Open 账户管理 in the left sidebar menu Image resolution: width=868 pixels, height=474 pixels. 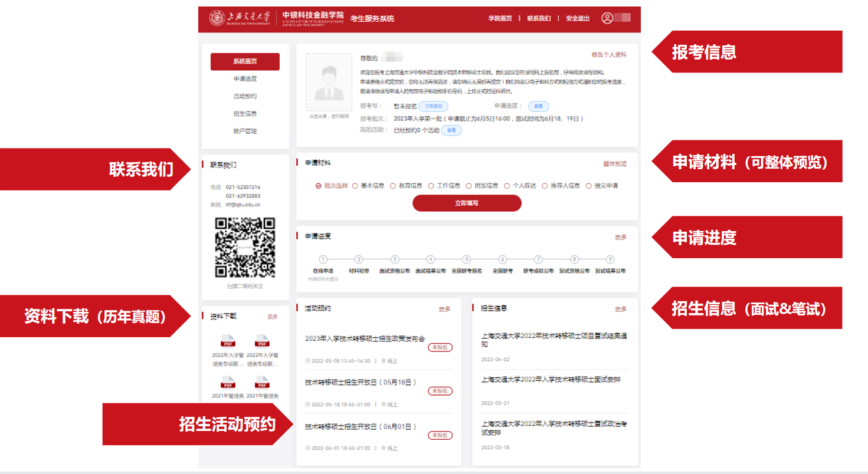point(245,131)
